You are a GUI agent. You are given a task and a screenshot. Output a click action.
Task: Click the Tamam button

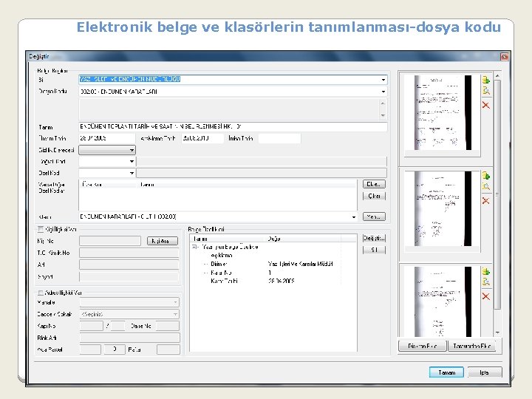pyautogui.click(x=446, y=372)
